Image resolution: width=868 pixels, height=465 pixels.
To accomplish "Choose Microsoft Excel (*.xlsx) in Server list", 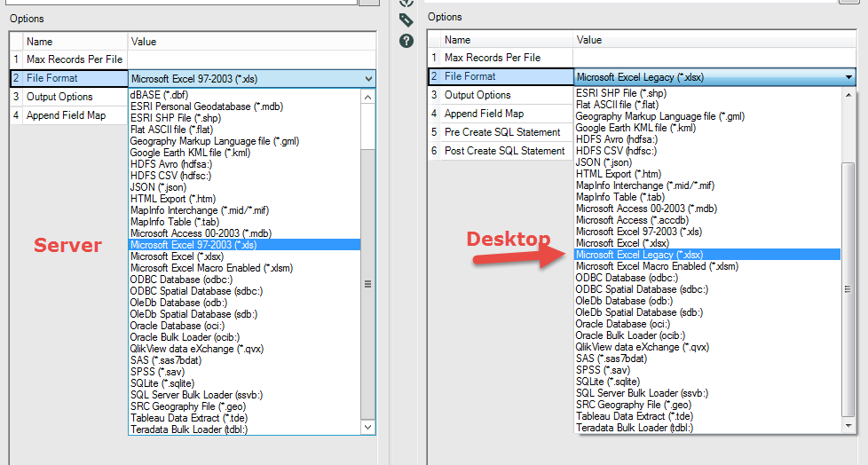I will 178,256.
